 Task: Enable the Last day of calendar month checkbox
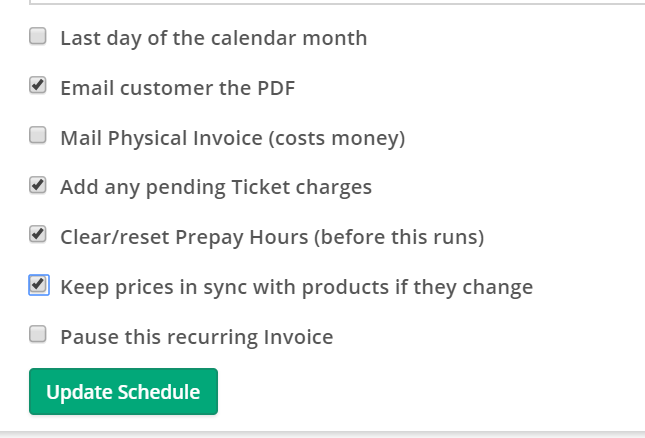[x=38, y=37]
